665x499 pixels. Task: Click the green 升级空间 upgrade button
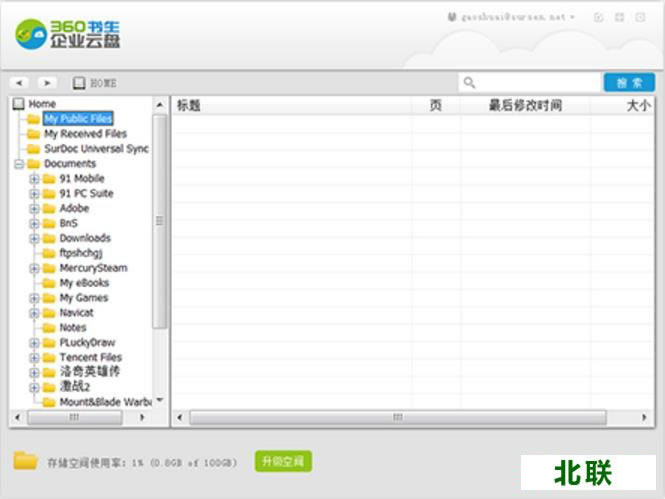tap(283, 461)
